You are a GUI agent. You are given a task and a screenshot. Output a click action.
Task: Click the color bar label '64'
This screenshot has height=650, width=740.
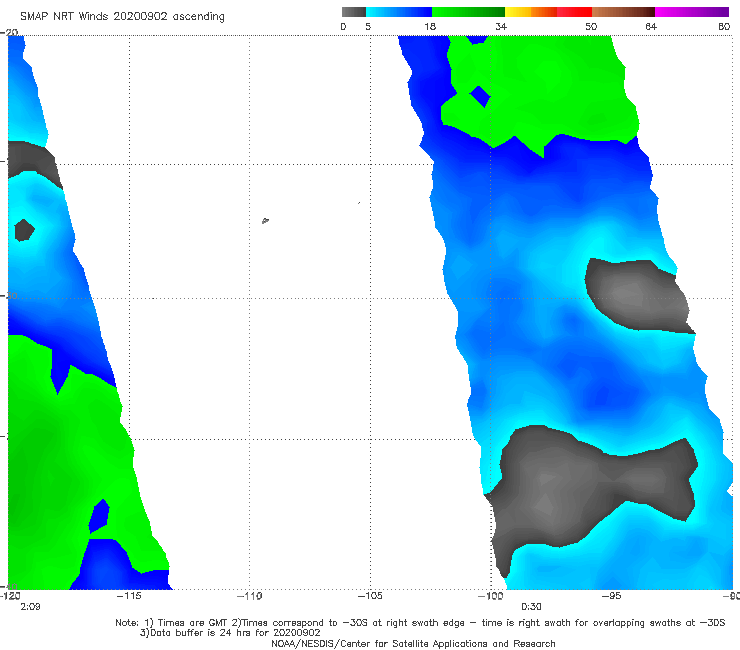651,26
